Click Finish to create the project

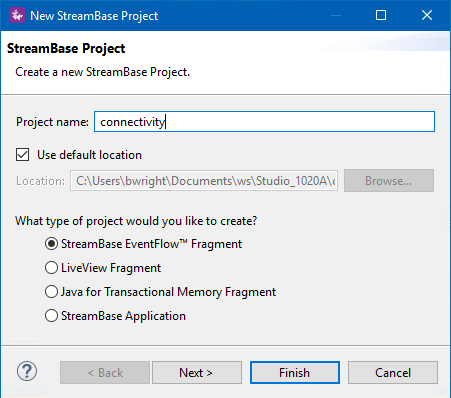[295, 373]
